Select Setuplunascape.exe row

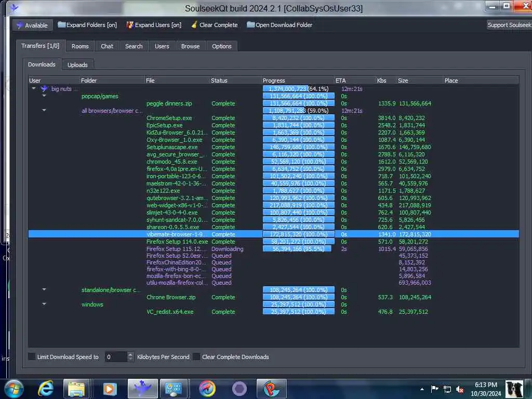[x=273, y=147]
